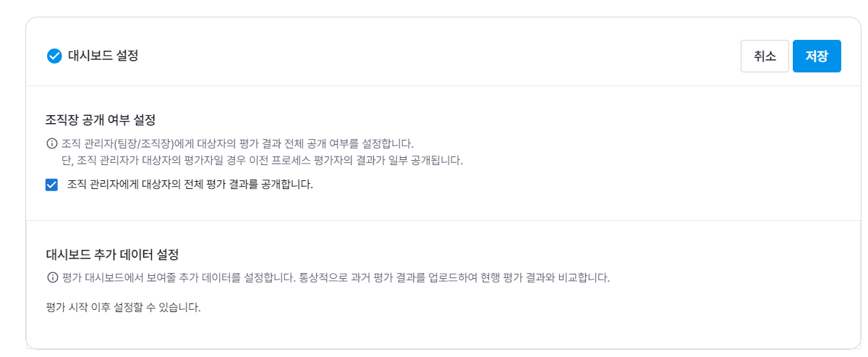
Task: Click the line starting with 조직 관리자(팀장/조직장)에게
Action: [239, 143]
